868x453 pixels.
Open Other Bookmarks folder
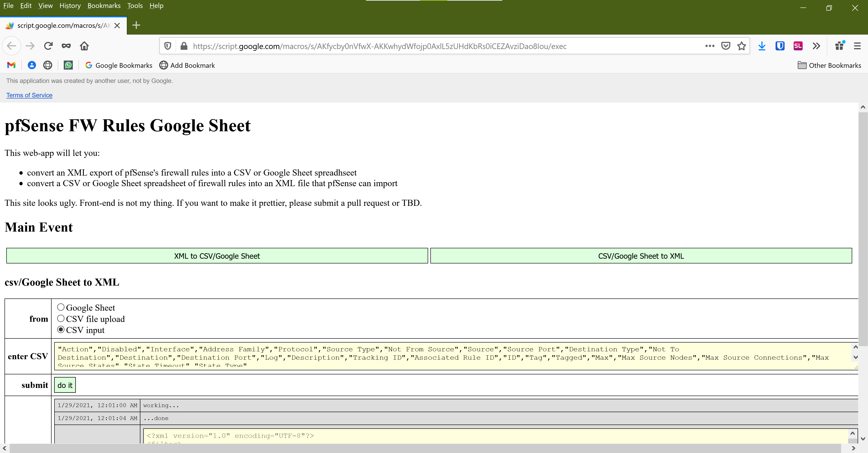(829, 65)
